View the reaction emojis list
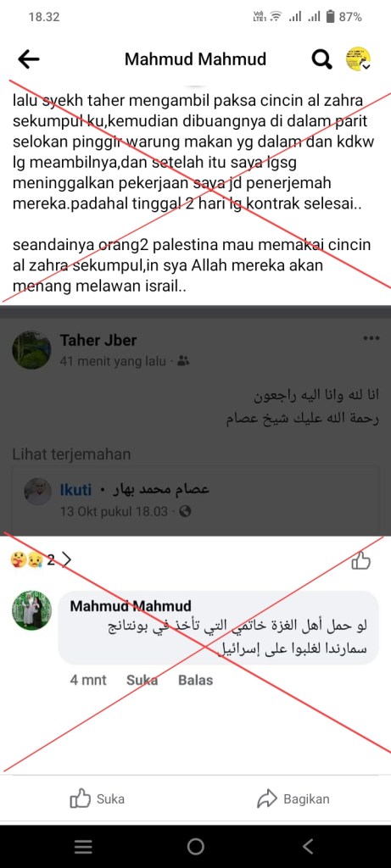 pos(26,560)
